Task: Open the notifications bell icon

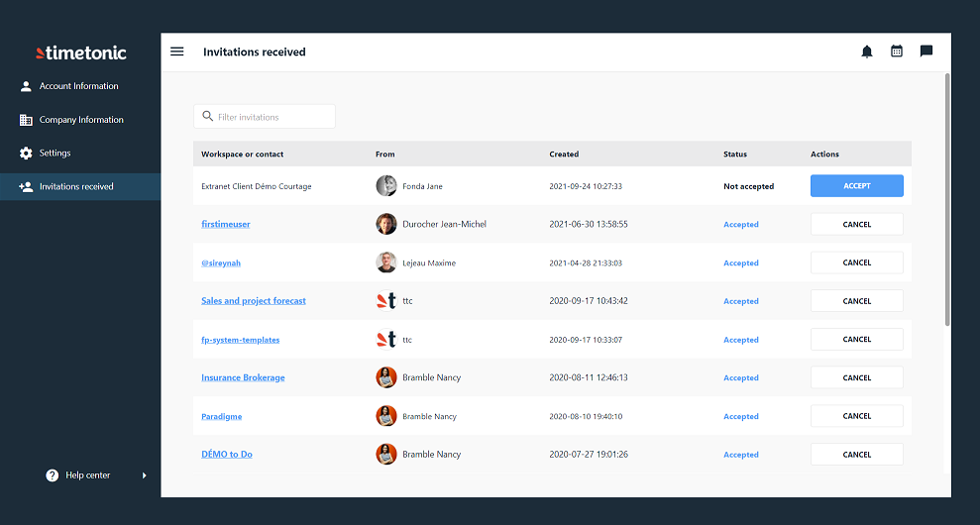Action: (x=867, y=52)
